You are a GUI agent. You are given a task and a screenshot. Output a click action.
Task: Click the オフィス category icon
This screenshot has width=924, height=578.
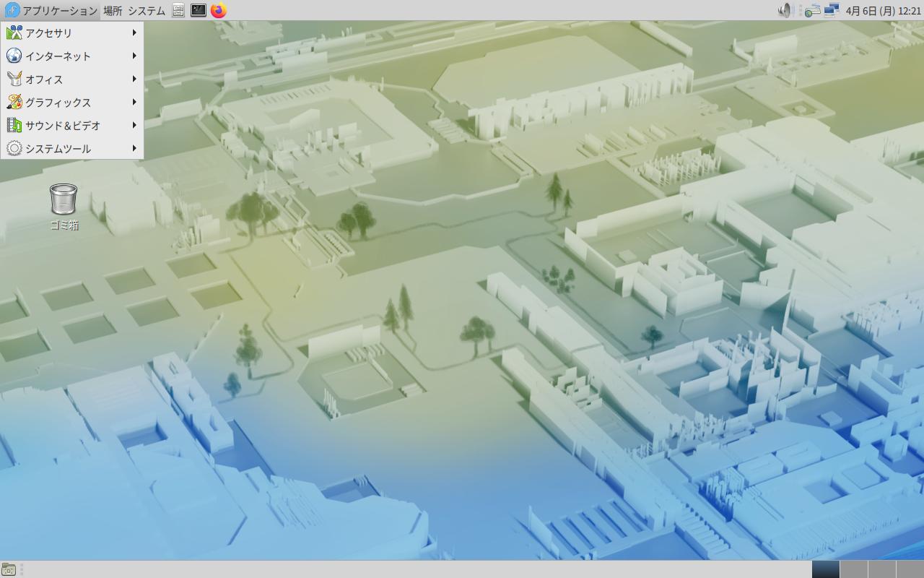pos(14,79)
